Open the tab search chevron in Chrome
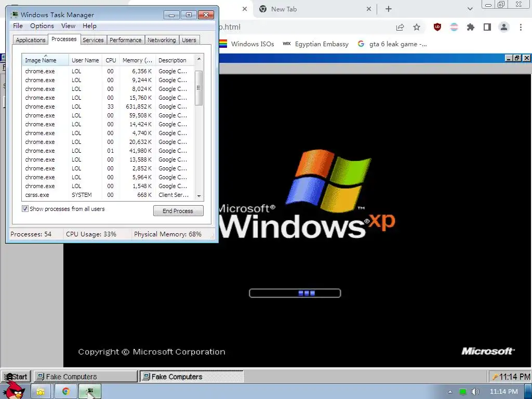 470,9
